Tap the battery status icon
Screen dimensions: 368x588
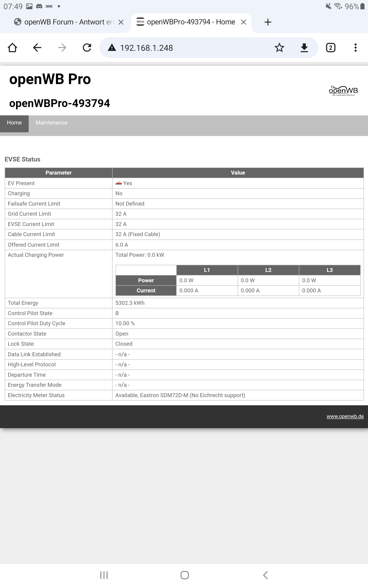click(x=362, y=6)
